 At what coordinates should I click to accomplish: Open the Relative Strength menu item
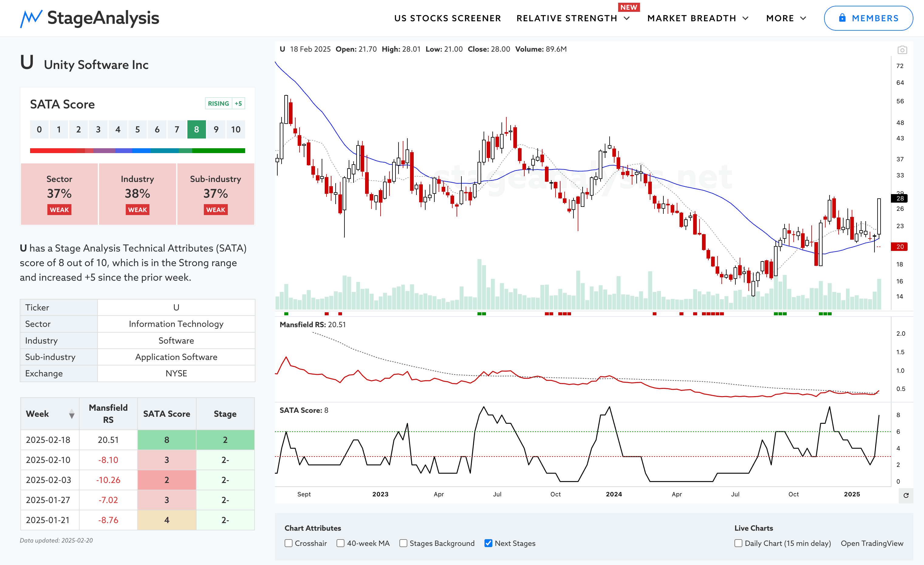point(566,18)
